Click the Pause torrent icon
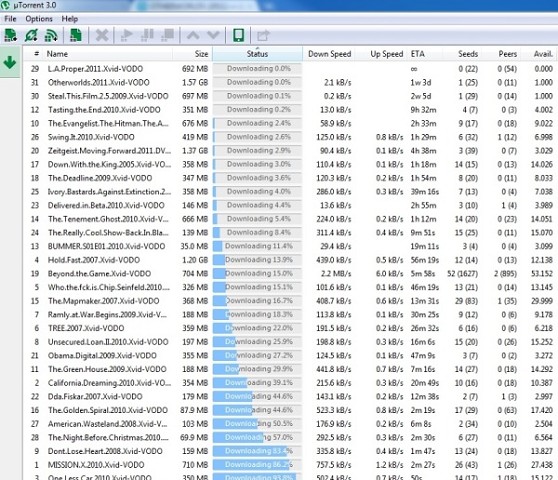This screenshot has width=558, height=480. tap(147, 35)
